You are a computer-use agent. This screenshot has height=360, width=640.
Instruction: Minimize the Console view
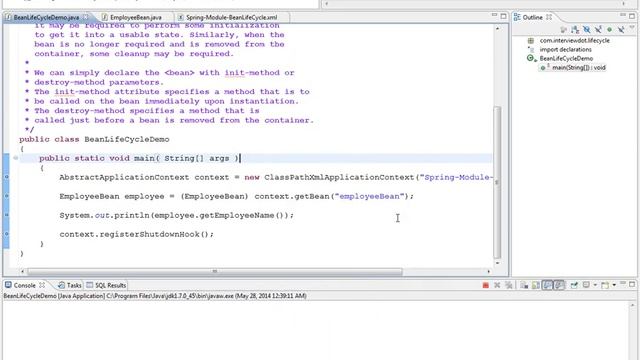tap(623, 283)
